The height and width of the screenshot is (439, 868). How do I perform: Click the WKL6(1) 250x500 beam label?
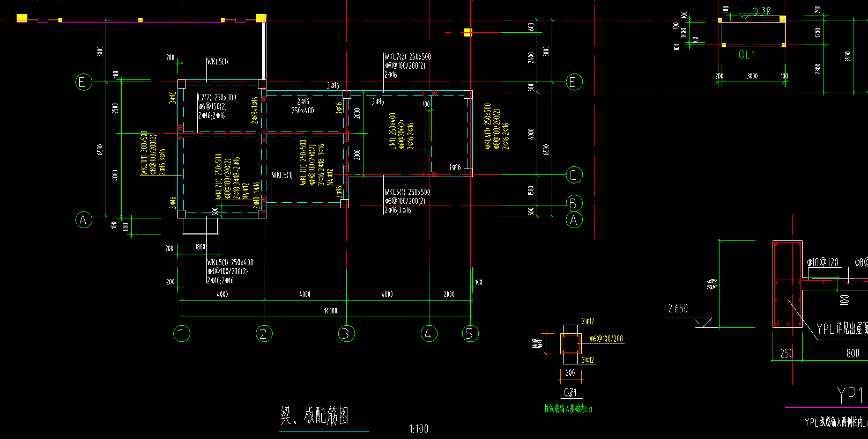[407, 192]
